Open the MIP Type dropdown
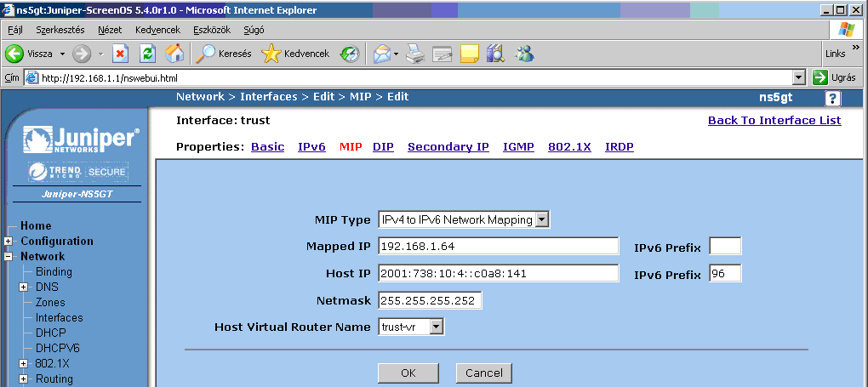 [x=542, y=220]
